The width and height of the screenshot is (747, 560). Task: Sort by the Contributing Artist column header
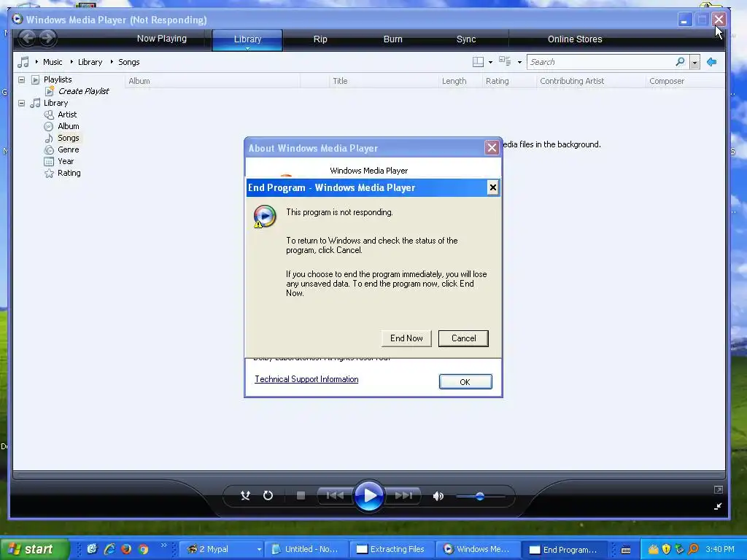coord(591,81)
